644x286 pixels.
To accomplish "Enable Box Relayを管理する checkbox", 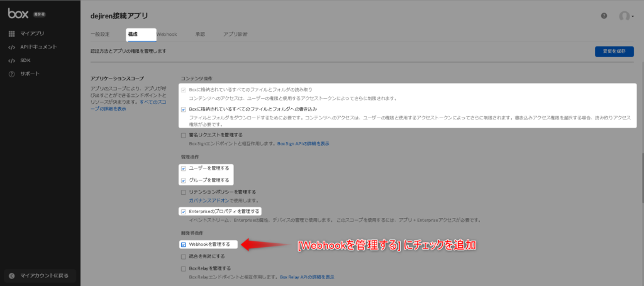I will [183, 269].
